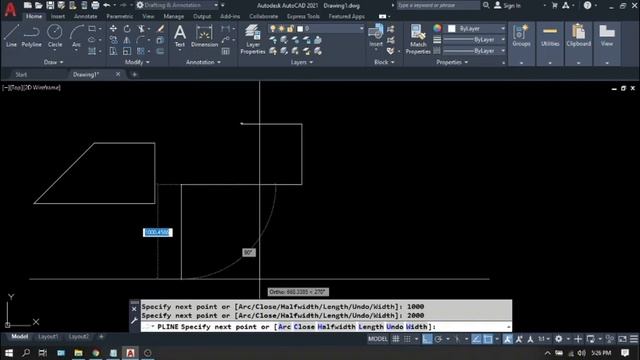Image resolution: width=640 pixels, height=360 pixels.
Task: Select the Mirror tool
Action: [x=127, y=40]
